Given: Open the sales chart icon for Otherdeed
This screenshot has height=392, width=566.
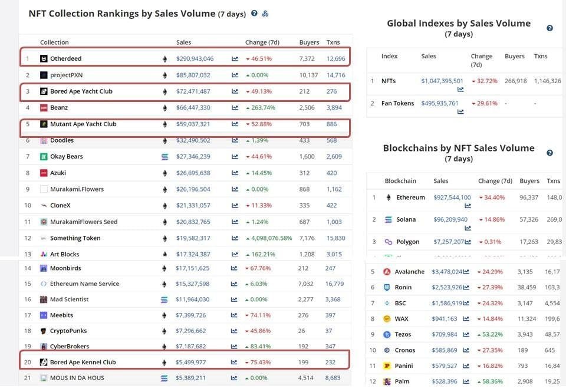Looking at the screenshot, I should [235, 59].
